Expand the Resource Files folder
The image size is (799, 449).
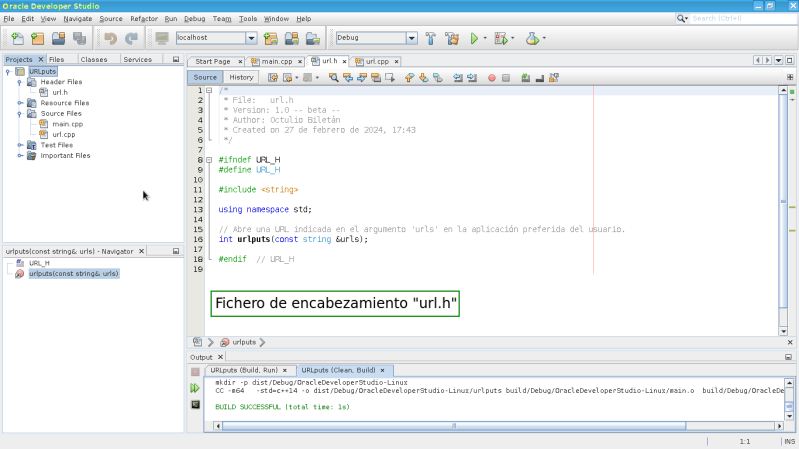19,103
